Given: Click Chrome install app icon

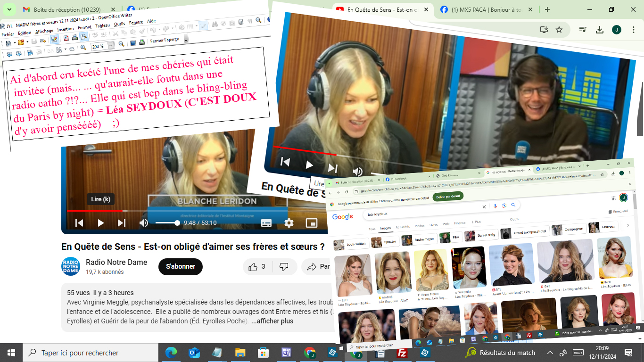Looking at the screenshot, I should pos(544,30).
